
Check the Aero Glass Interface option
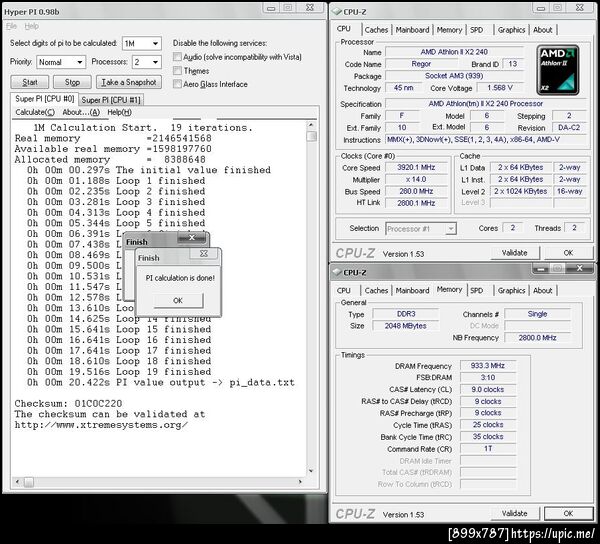[x=177, y=84]
